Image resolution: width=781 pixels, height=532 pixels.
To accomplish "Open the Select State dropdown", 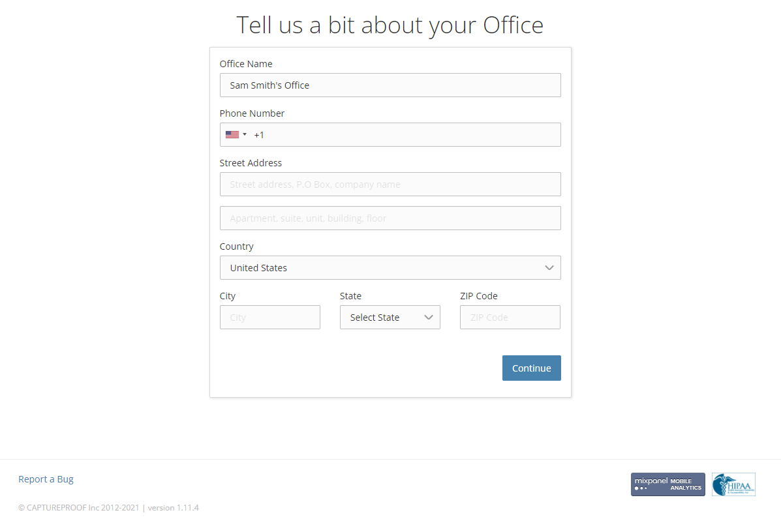I will click(390, 318).
